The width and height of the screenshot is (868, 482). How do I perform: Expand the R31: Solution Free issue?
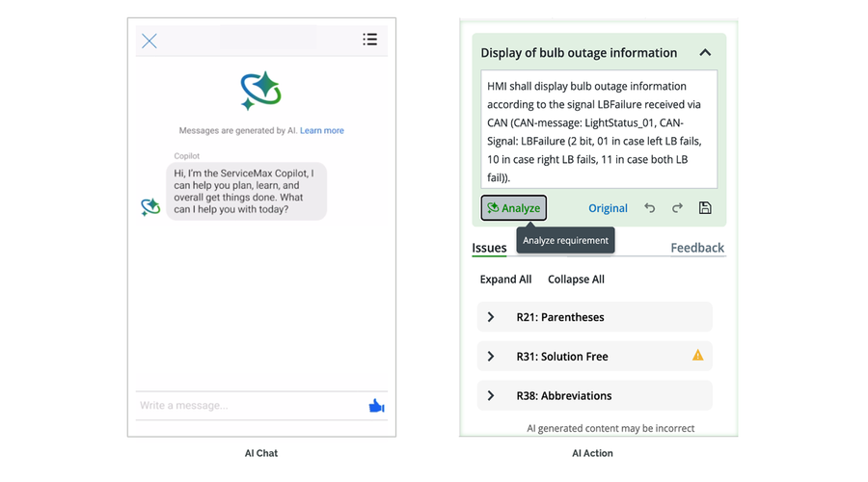491,357
